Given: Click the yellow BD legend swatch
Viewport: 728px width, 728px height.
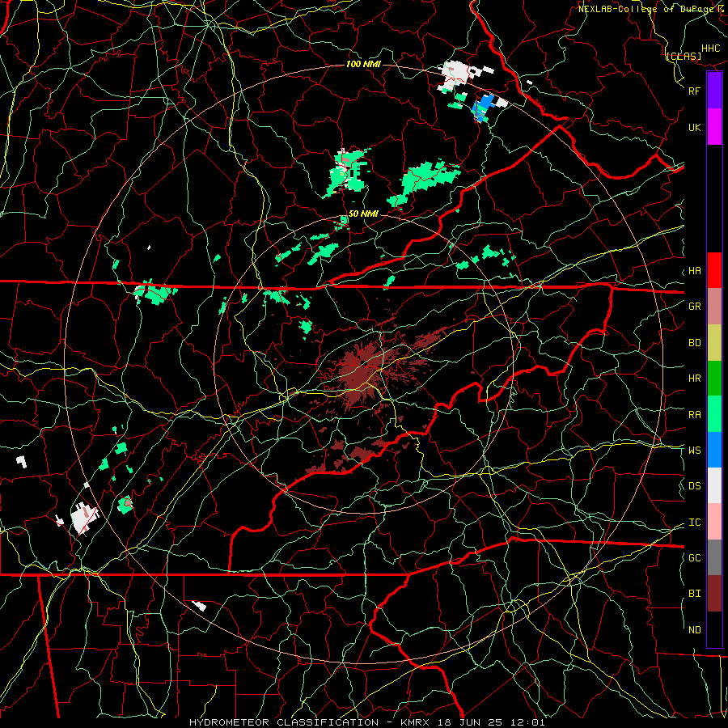Looking at the screenshot, I should 714,343.
